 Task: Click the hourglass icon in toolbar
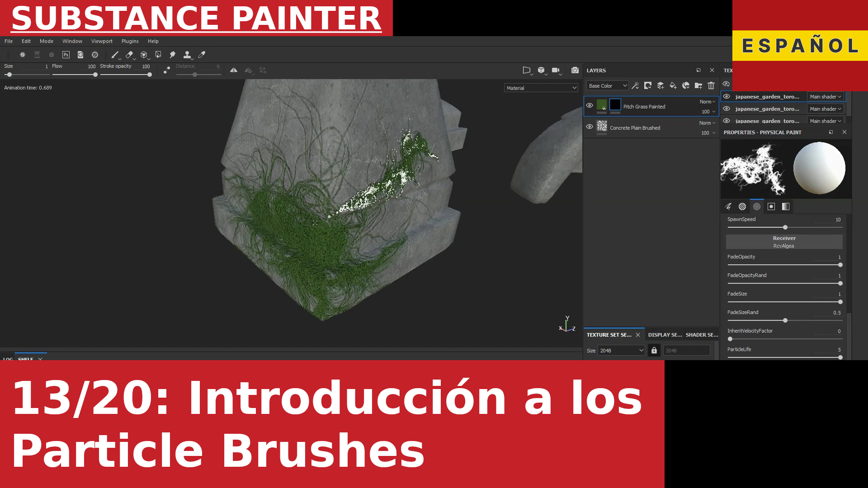pos(37,55)
